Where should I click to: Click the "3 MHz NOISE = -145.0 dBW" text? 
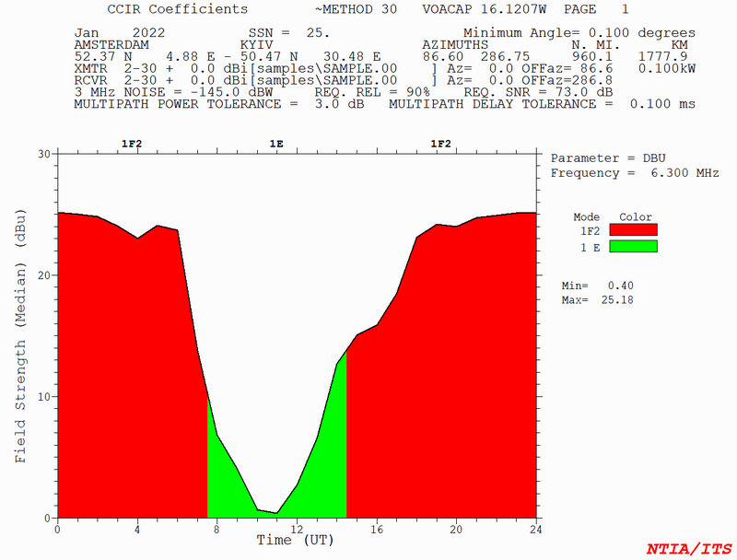click(173, 92)
